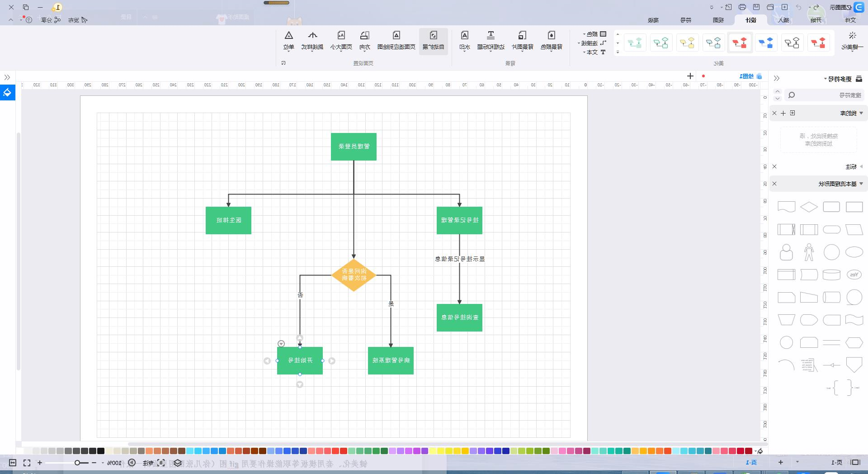This screenshot has width=868, height=474.
Task: Click the 跳线样式 jump line style icon
Action: pos(312,36)
